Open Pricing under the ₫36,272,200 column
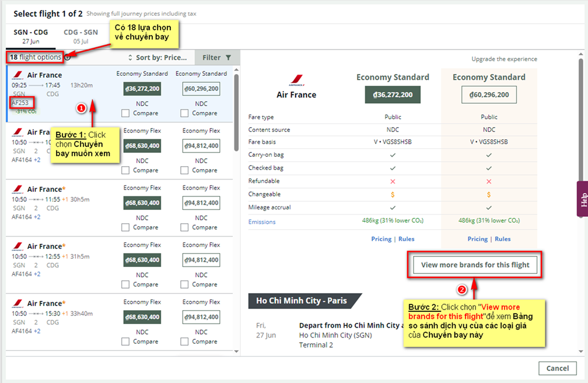The height and width of the screenshot is (383, 588). coord(381,239)
